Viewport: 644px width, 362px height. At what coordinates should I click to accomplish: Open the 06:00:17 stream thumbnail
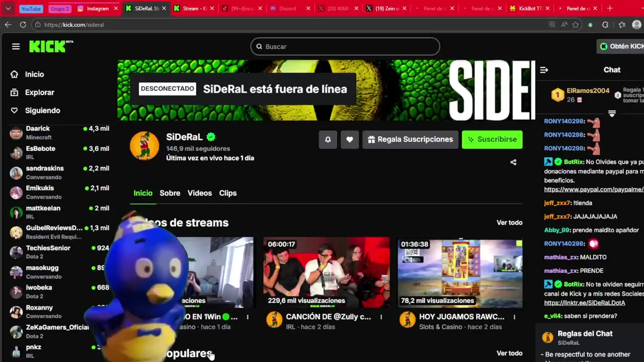click(x=326, y=273)
